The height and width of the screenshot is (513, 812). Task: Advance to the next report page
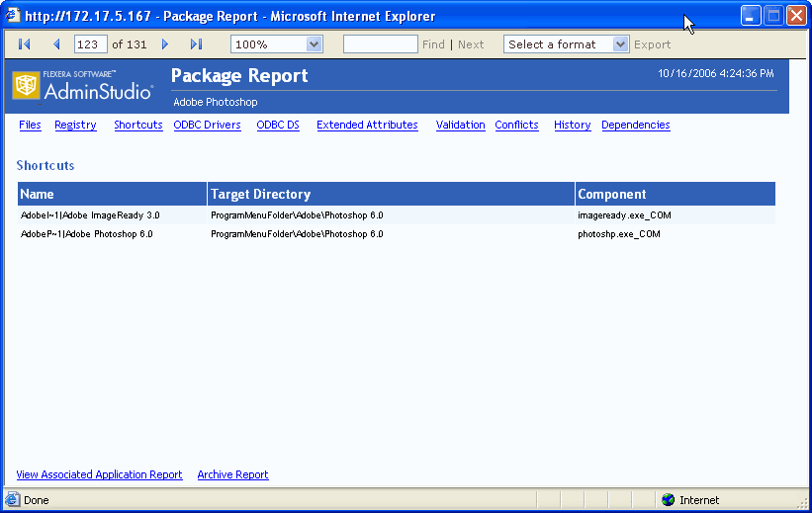(165, 44)
